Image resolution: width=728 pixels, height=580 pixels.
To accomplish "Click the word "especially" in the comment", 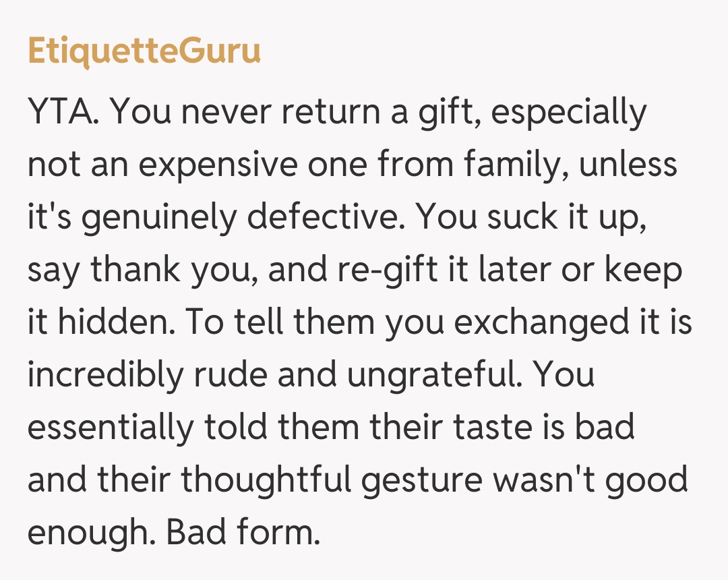I will [x=568, y=112].
